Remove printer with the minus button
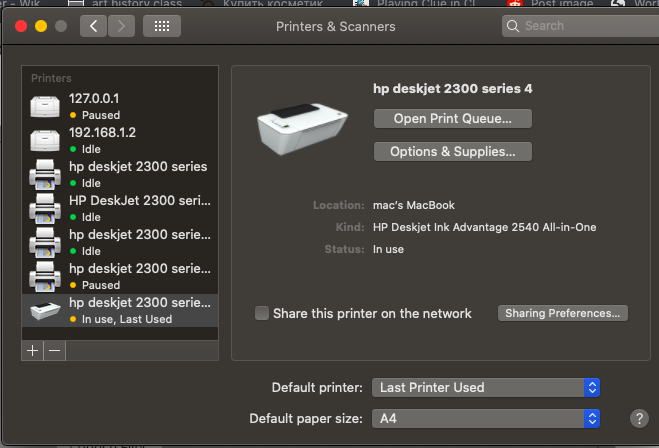Screen dimensions: 659x448 tap(55, 350)
